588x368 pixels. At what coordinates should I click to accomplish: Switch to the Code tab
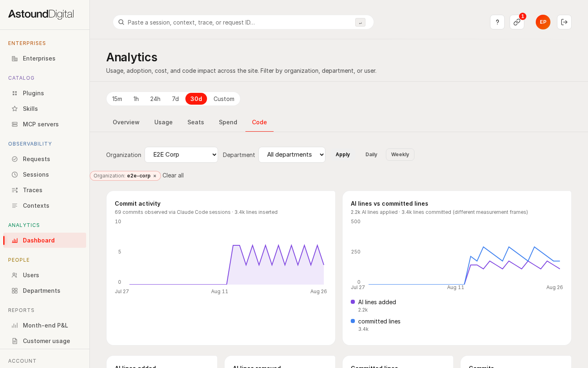[259, 122]
